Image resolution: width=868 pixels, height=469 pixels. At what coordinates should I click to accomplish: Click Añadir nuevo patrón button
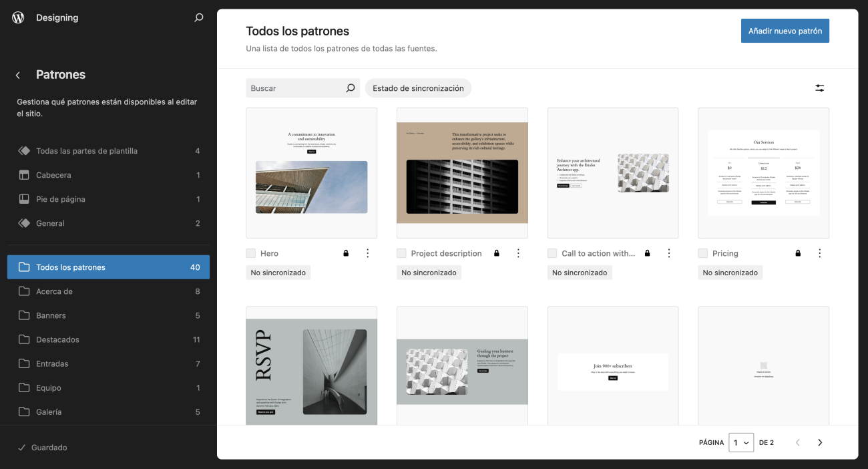point(785,31)
